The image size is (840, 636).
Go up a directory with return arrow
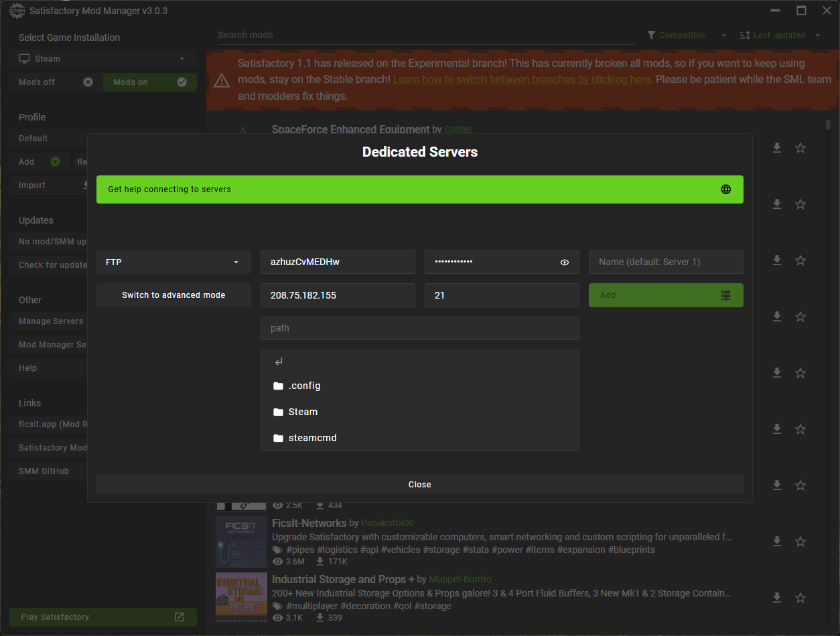pos(279,362)
